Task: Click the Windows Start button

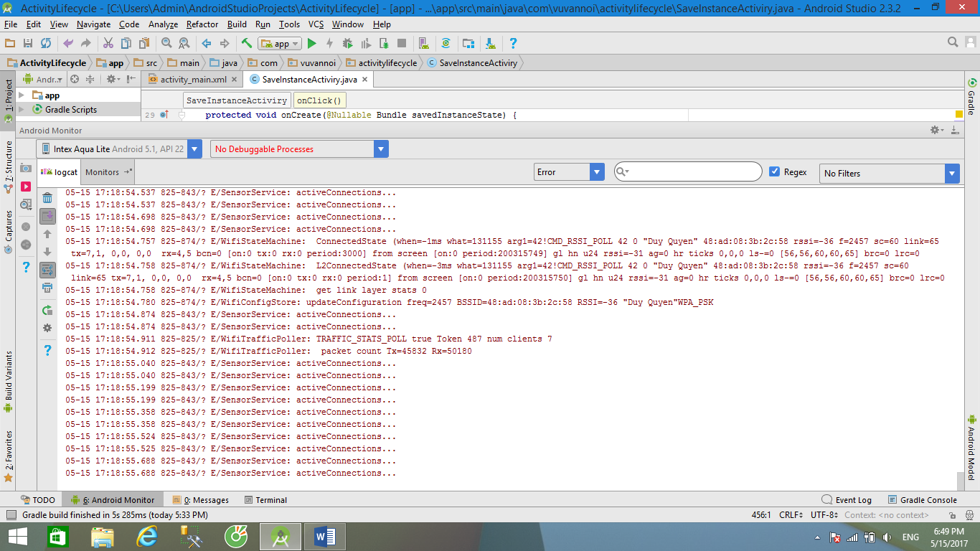Action: pos(18,537)
